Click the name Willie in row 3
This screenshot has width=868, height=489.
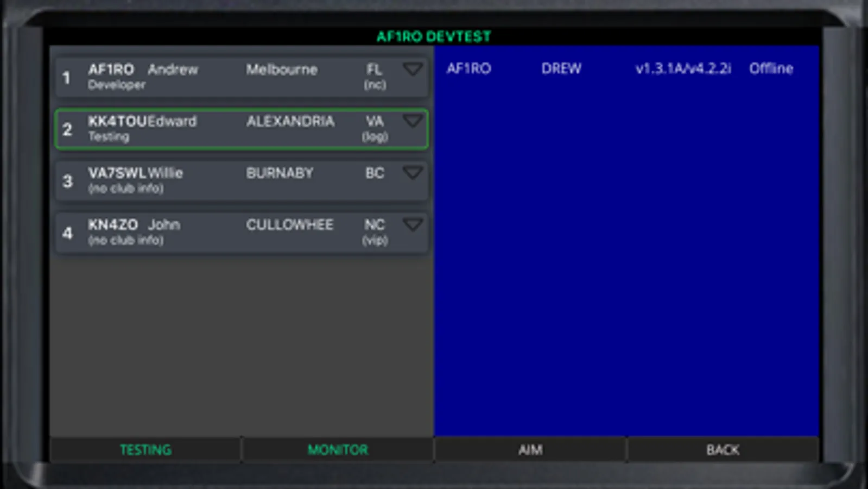[166, 173]
